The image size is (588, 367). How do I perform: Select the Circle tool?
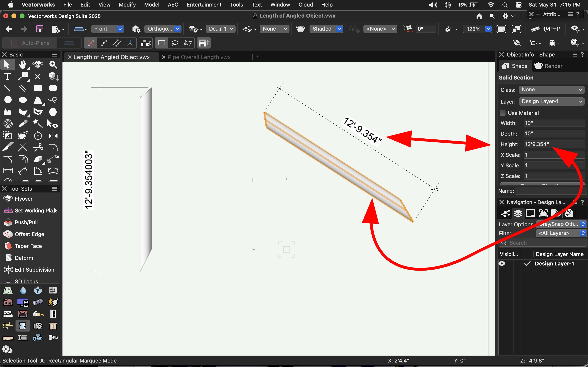pyautogui.click(x=8, y=100)
